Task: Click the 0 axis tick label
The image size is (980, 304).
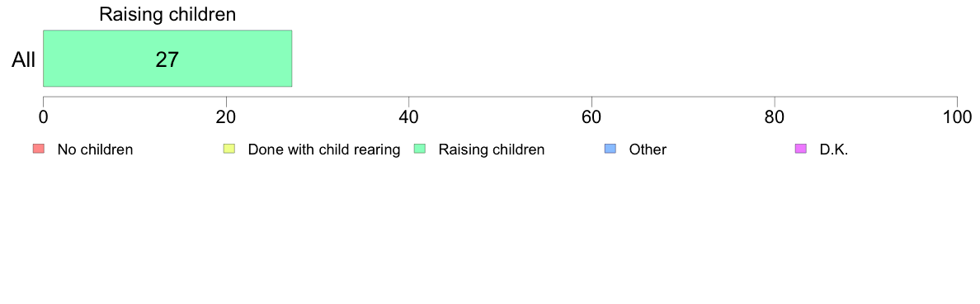Action: pyautogui.click(x=43, y=116)
